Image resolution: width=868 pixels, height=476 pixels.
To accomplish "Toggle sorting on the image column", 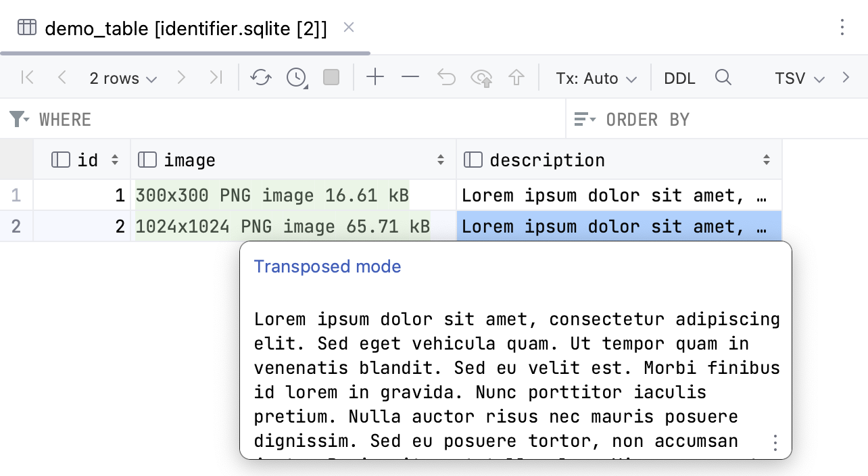I will [441, 160].
